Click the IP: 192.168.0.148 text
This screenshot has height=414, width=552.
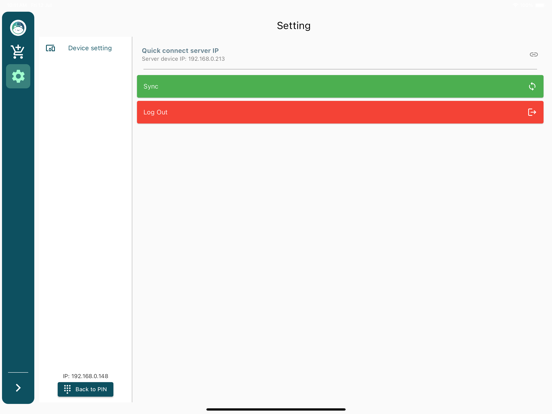tap(86, 376)
